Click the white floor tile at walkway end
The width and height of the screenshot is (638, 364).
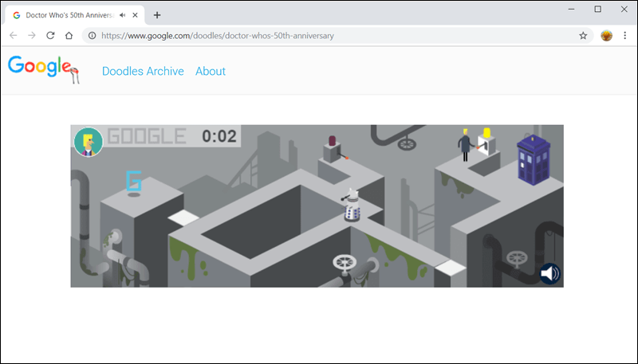point(450,267)
